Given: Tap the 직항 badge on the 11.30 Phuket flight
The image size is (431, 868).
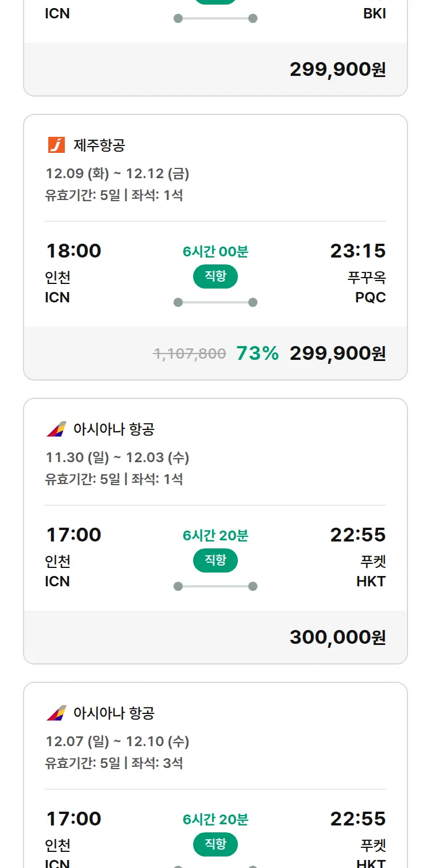Looking at the screenshot, I should tap(215, 560).
